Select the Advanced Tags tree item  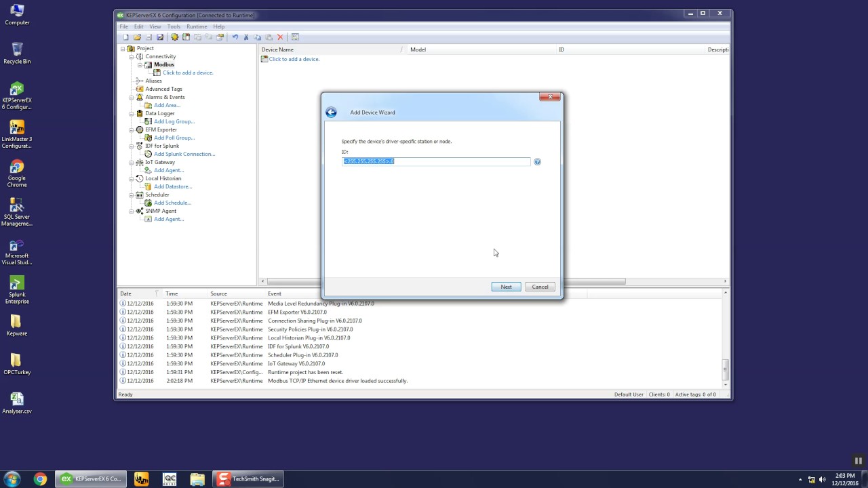163,89
